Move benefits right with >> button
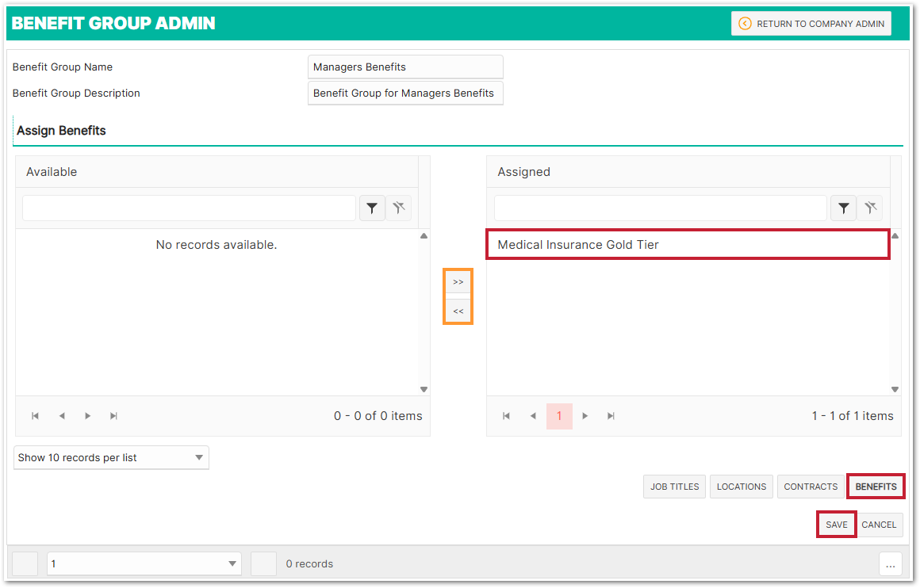This screenshot has height=588, width=920. point(458,282)
